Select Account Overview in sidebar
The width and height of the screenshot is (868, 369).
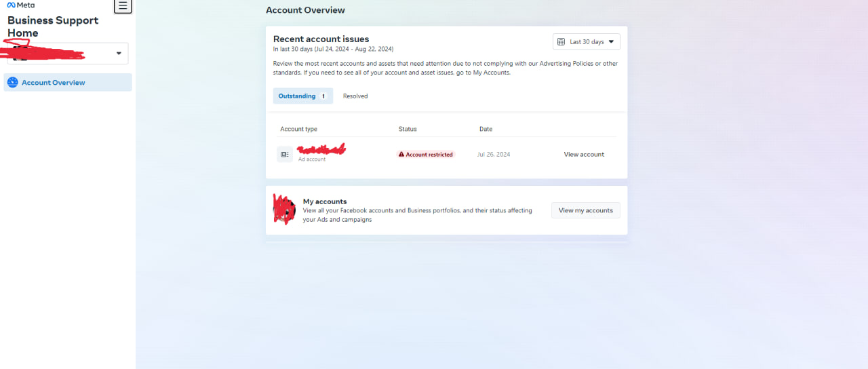(x=68, y=83)
